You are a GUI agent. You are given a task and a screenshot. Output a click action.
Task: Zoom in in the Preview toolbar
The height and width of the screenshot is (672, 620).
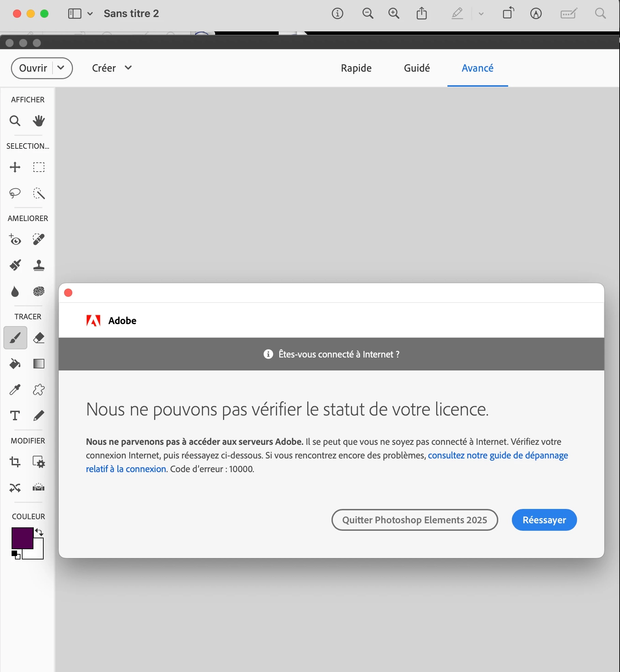(394, 14)
